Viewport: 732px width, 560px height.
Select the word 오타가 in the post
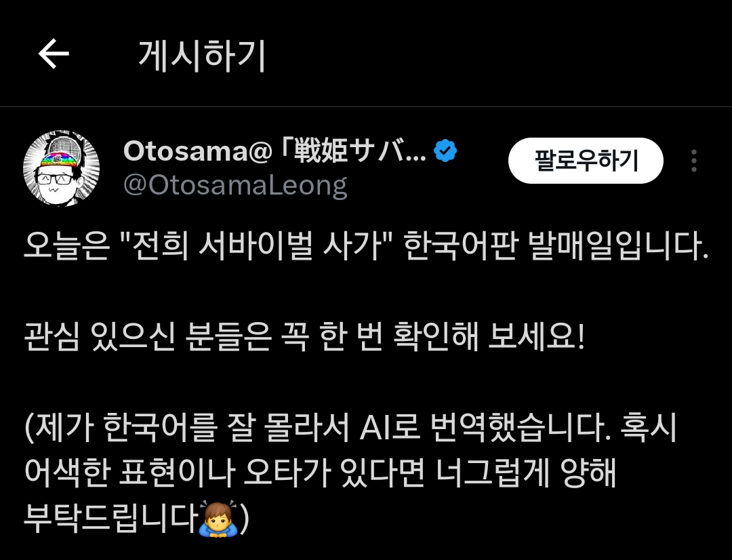(287, 473)
